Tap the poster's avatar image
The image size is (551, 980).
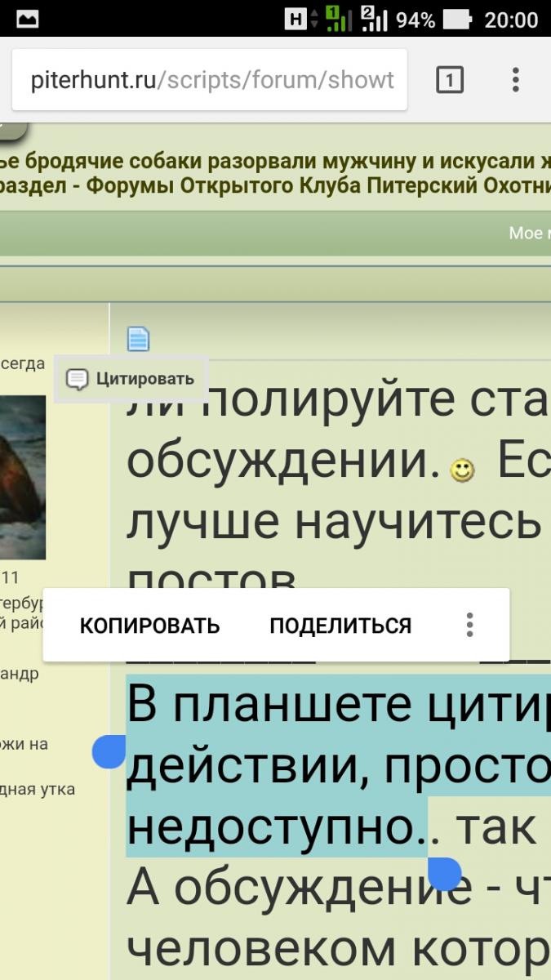(23, 465)
